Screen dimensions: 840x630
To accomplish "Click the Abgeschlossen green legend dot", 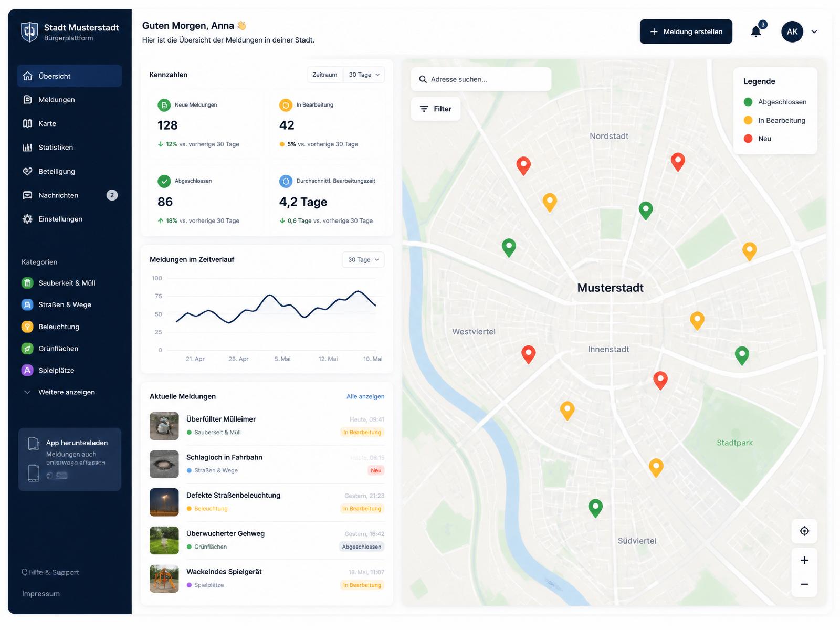I will (x=748, y=102).
